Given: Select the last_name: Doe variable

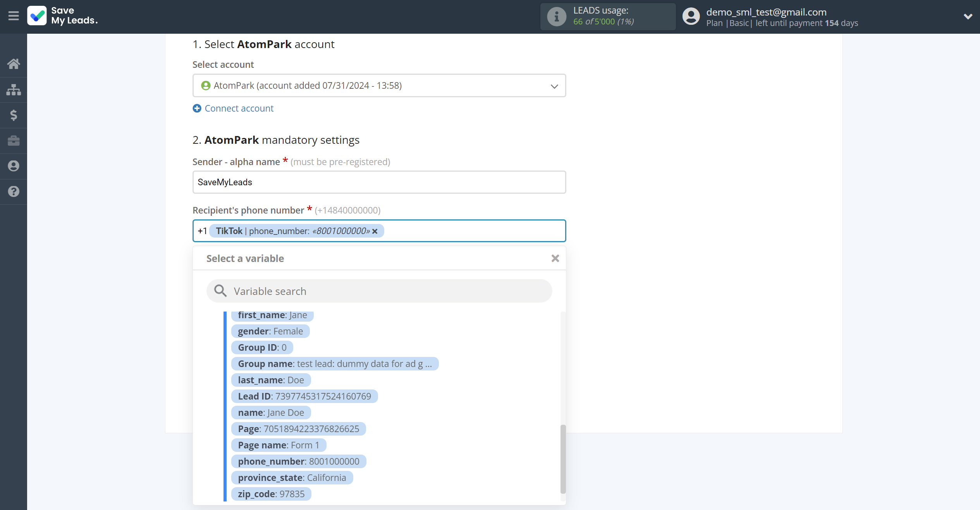Looking at the screenshot, I should click(x=271, y=380).
